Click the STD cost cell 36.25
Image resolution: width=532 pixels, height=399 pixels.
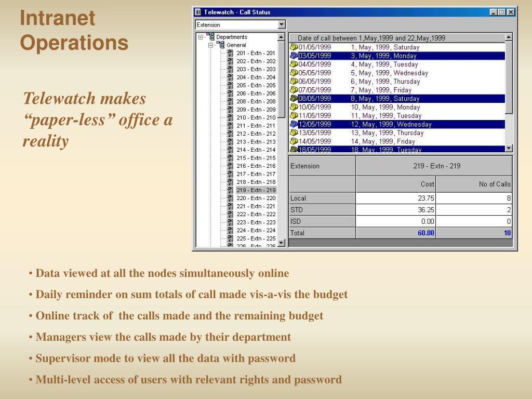pyautogui.click(x=395, y=210)
